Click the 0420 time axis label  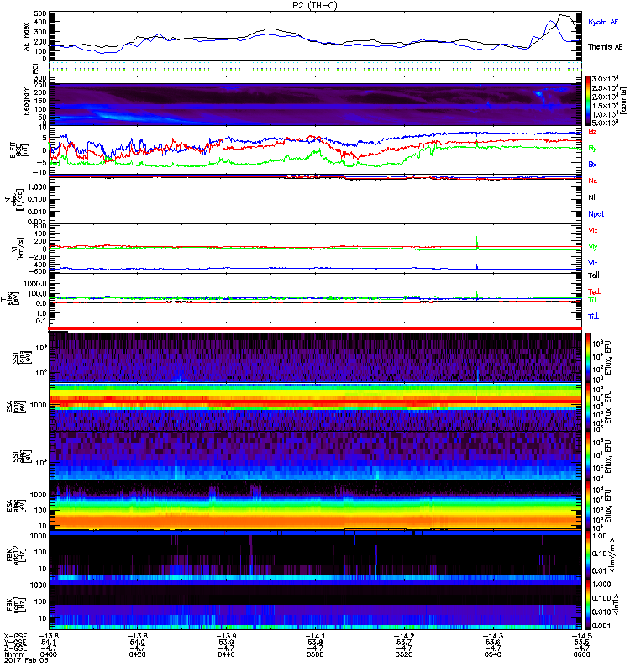click(137, 654)
